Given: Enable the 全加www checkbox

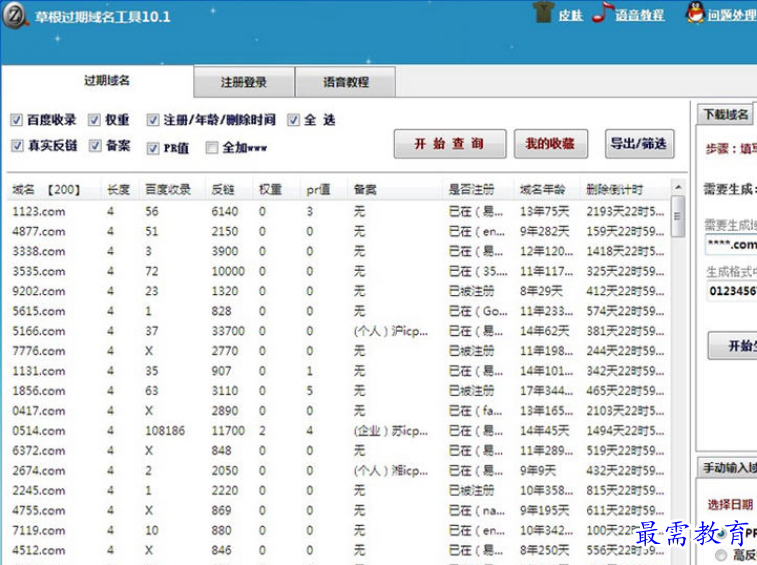Looking at the screenshot, I should tap(212, 148).
